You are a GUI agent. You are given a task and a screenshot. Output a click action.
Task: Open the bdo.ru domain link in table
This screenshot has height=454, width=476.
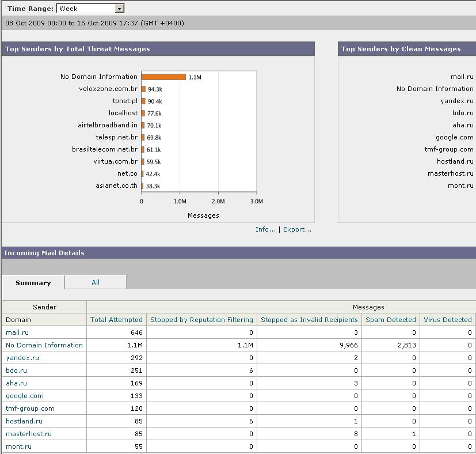click(x=16, y=370)
